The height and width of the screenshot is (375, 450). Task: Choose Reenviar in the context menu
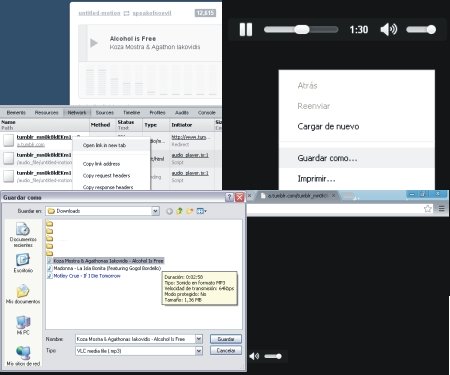click(x=314, y=106)
